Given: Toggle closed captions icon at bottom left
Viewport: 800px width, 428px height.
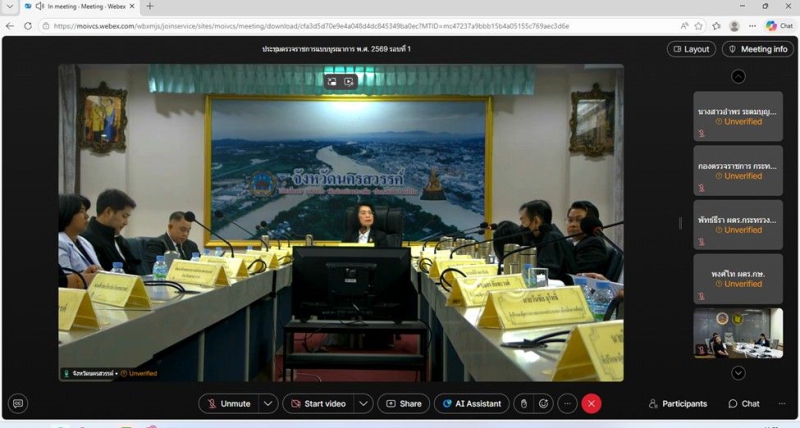Looking at the screenshot, I should click(x=17, y=403).
